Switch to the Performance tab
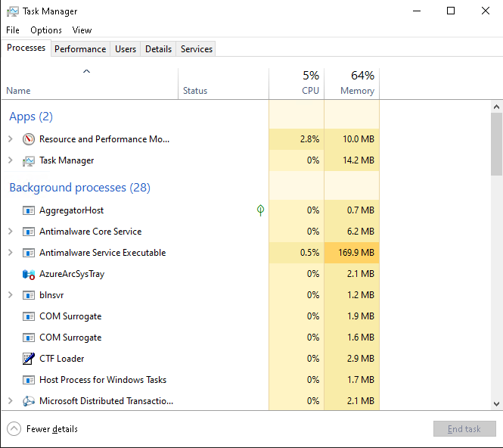Viewport: 503px width, 448px height. pos(80,49)
